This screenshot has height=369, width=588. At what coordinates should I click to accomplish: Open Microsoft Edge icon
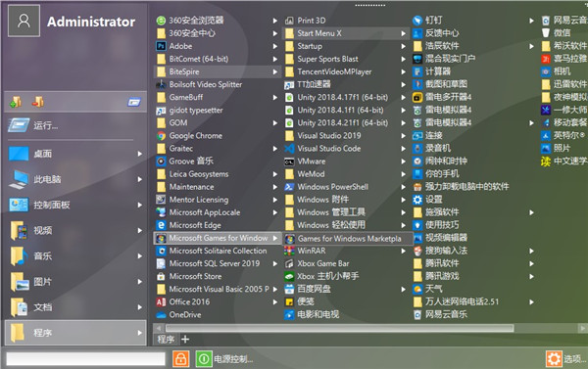161,225
